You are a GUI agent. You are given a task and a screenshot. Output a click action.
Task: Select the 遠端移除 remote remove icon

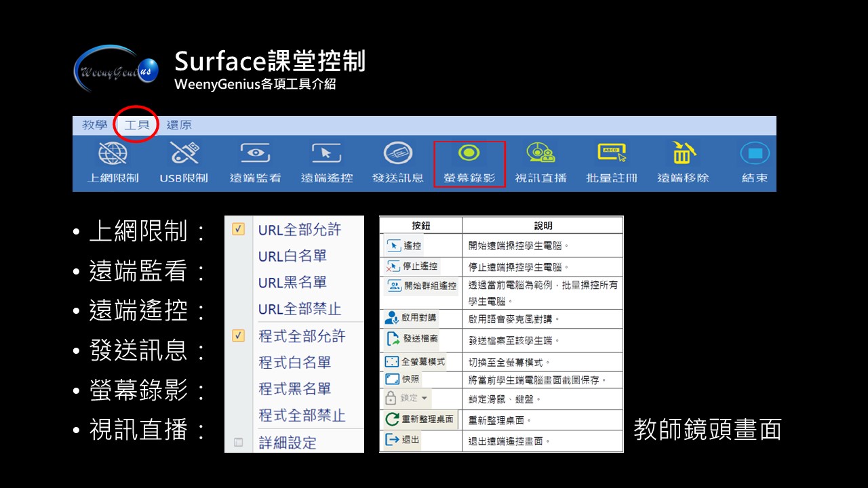684,163
